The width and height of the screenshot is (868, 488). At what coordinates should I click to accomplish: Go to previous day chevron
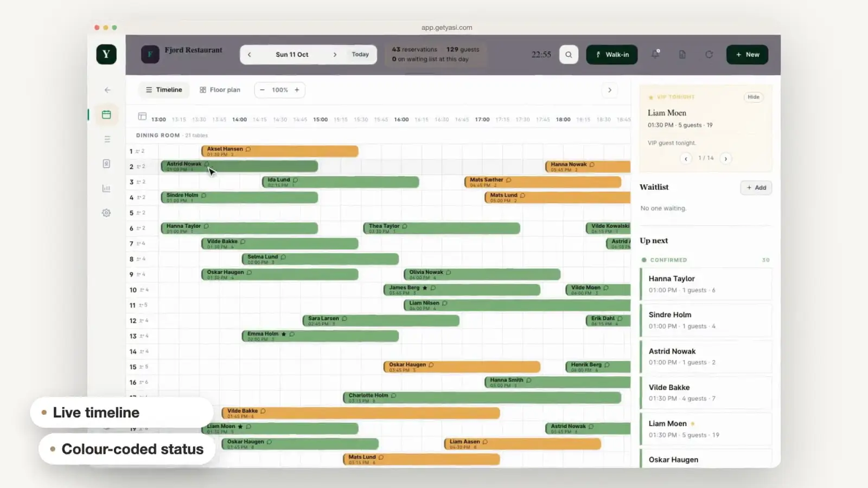(x=250, y=55)
